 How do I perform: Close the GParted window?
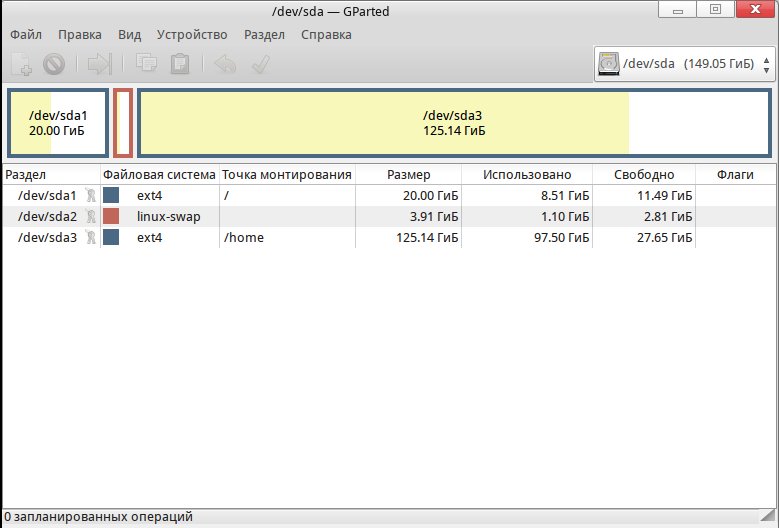point(755,9)
